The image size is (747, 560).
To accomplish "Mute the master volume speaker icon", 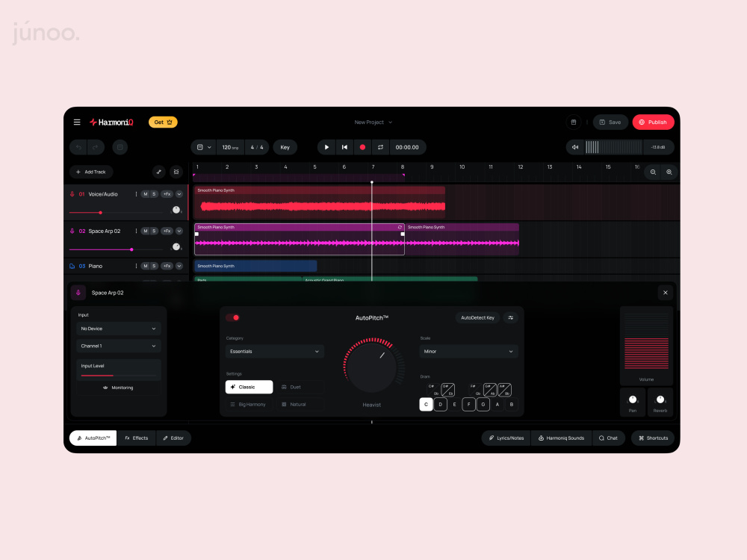I will pyautogui.click(x=575, y=147).
